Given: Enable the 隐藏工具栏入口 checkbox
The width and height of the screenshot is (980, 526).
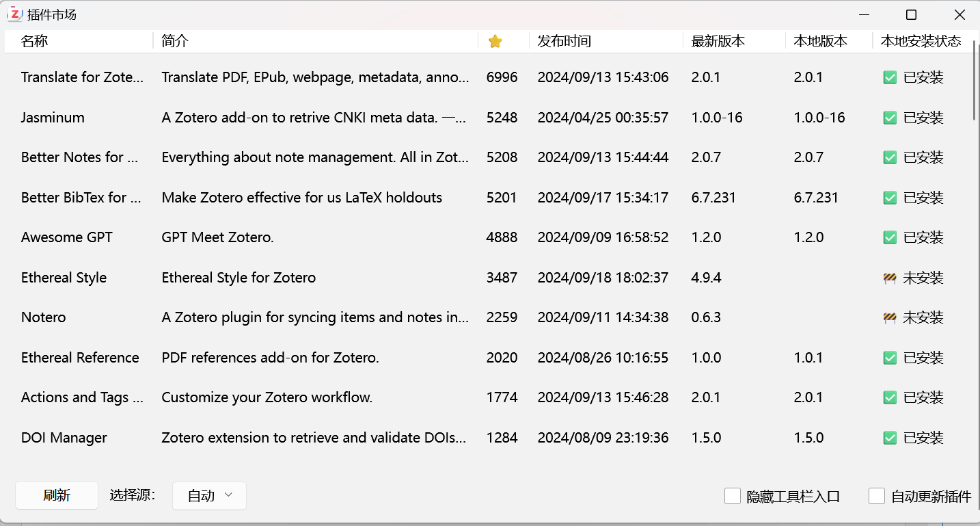Looking at the screenshot, I should pyautogui.click(x=733, y=496).
